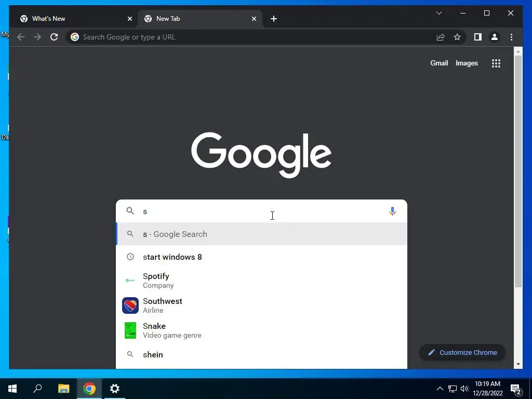Select 's - Google Search' suggestion

coord(262,234)
